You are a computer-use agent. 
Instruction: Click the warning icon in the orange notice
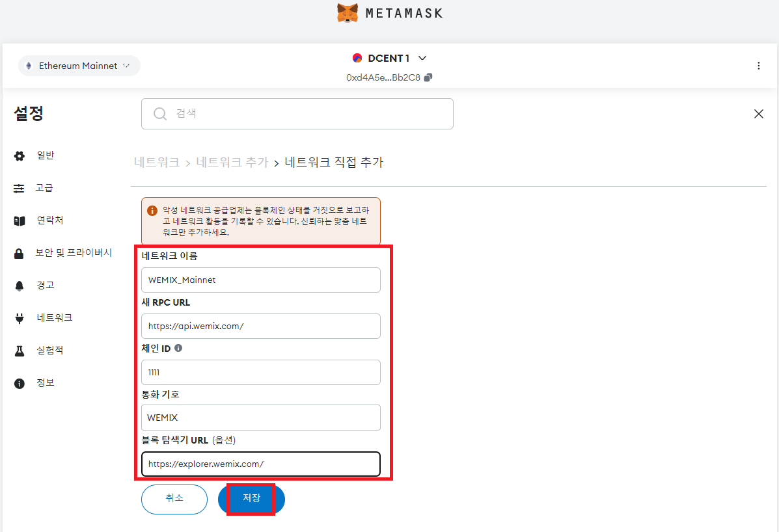152,211
